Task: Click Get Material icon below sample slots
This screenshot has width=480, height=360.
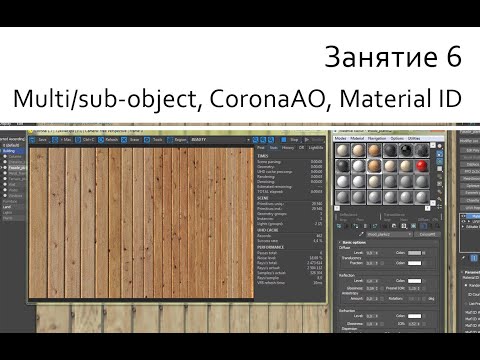Action: [x=339, y=226]
